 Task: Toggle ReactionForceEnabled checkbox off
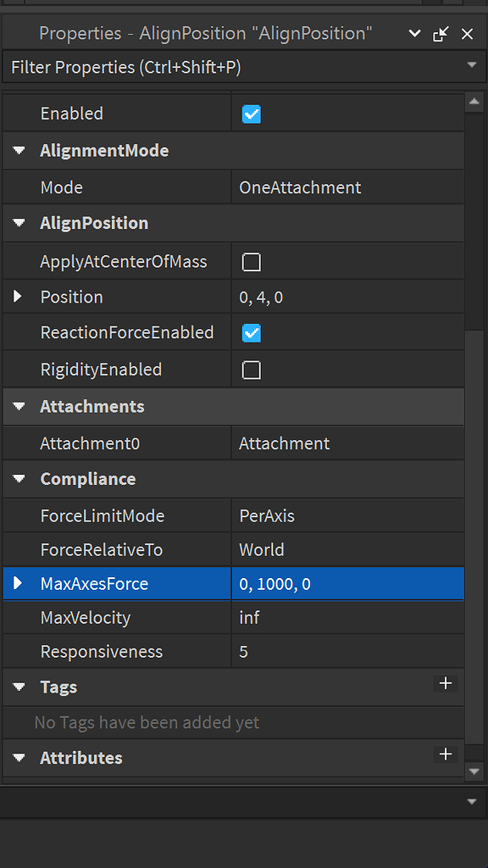252,333
